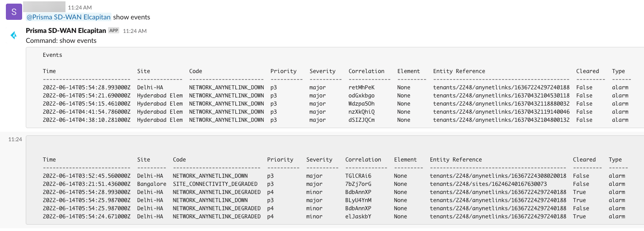Click the 'Events' heading in the first code block
644x231 pixels.
coord(52,55)
